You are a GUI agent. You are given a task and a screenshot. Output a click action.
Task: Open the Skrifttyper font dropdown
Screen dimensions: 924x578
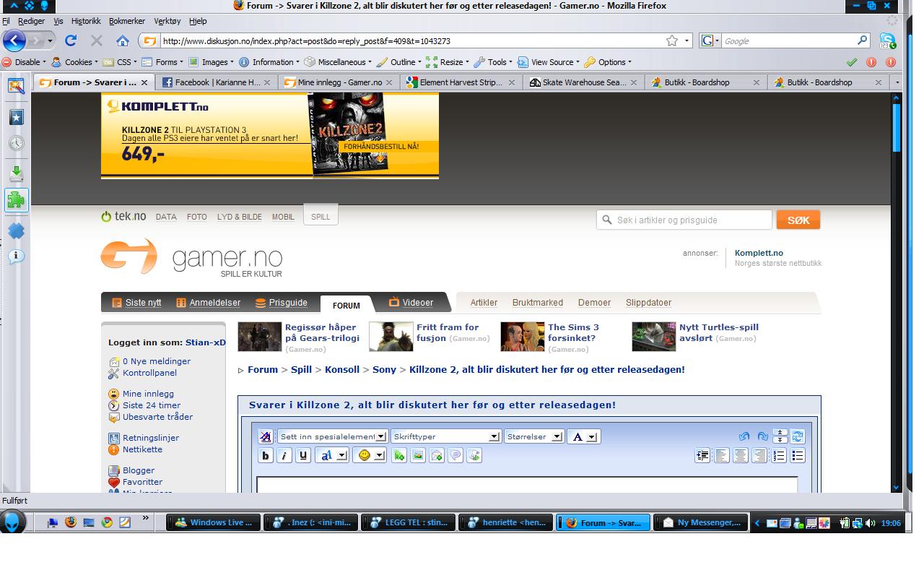[445, 436]
